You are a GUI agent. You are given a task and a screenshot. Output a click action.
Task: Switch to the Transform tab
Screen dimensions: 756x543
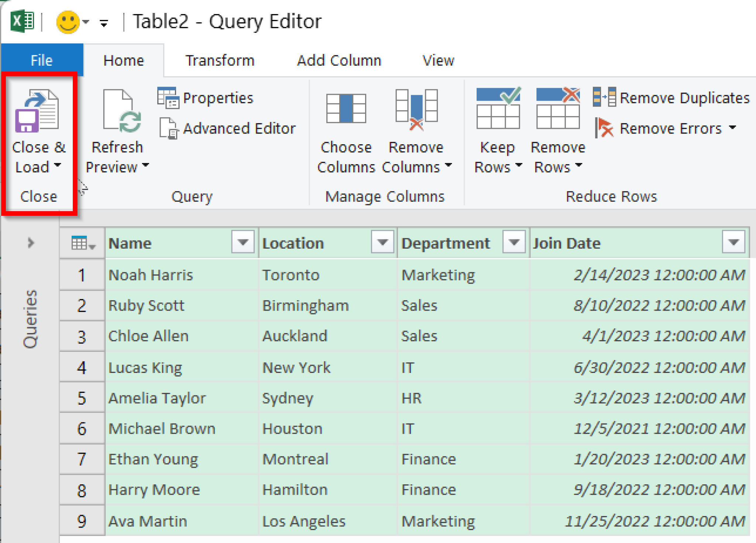[220, 60]
